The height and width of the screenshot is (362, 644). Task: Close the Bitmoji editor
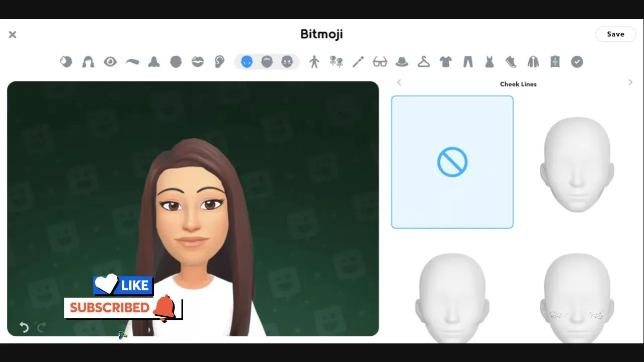13,34
